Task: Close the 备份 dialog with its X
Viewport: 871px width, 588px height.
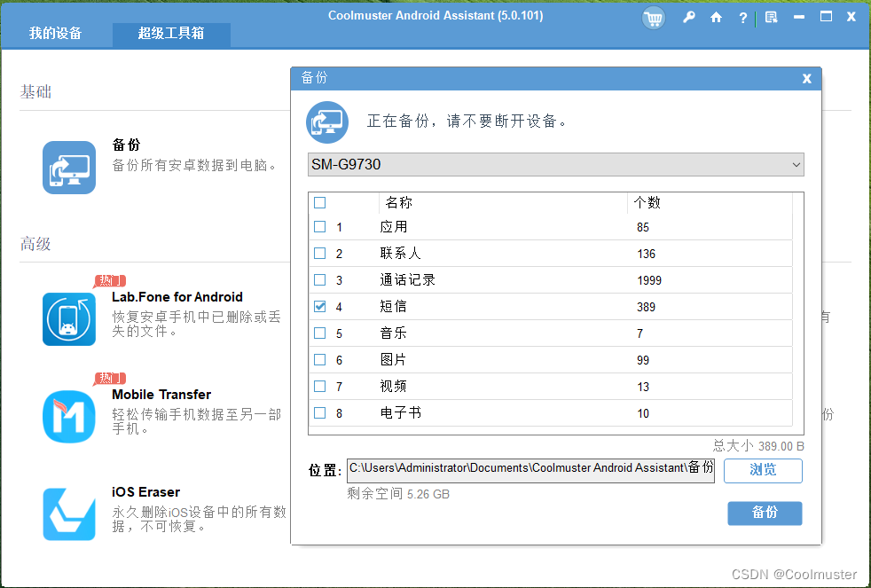Action: pos(806,78)
